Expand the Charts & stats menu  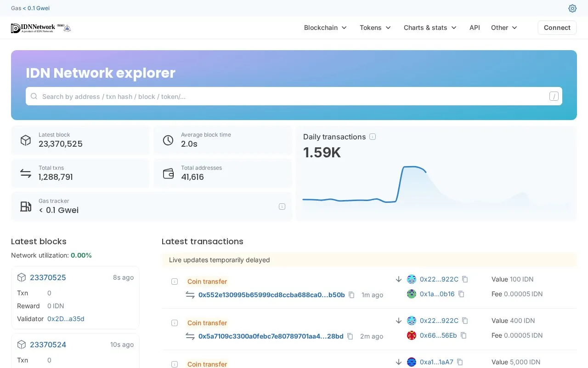pyautogui.click(x=430, y=28)
